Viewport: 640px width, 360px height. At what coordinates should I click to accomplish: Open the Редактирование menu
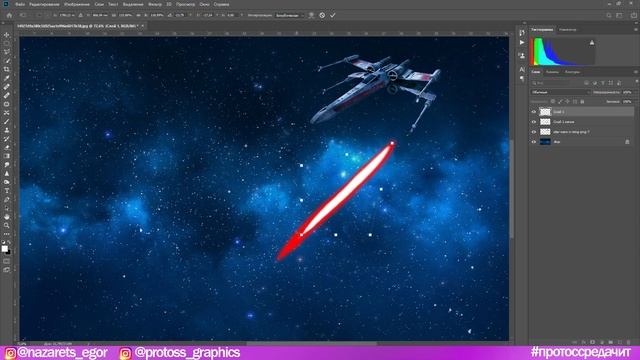click(x=44, y=4)
